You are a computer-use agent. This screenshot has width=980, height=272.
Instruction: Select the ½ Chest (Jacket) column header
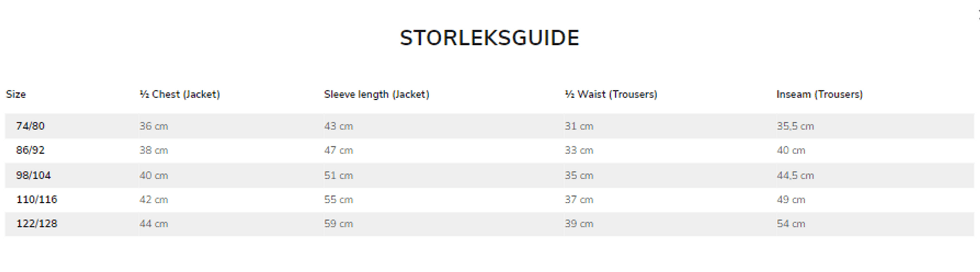180,95
